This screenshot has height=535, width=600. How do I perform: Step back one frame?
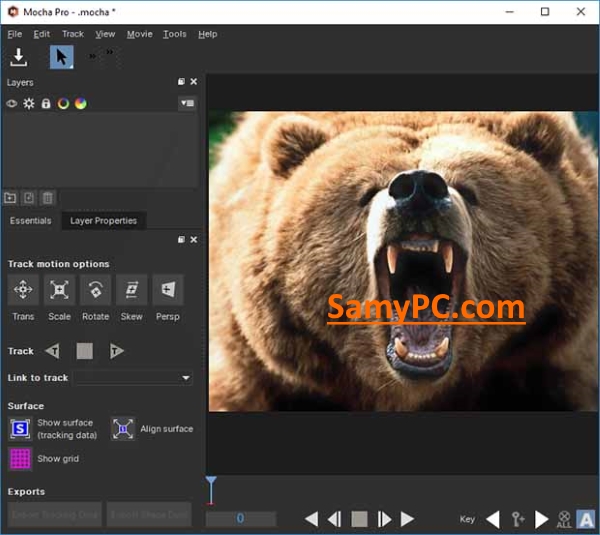pos(335,519)
